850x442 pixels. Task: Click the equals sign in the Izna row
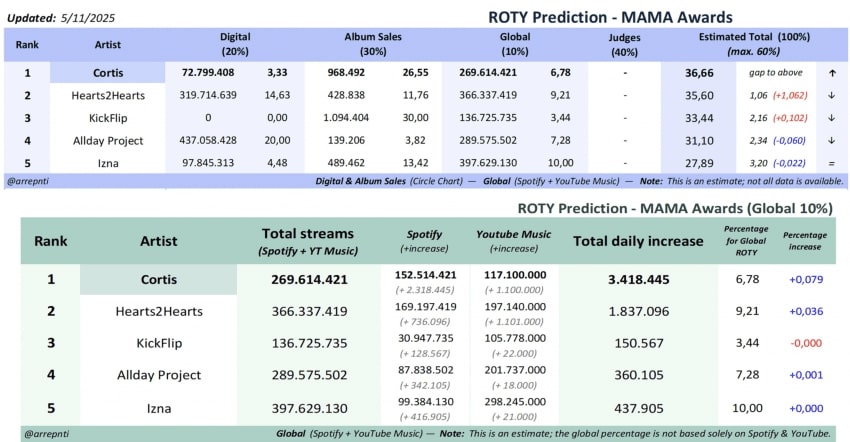833,163
